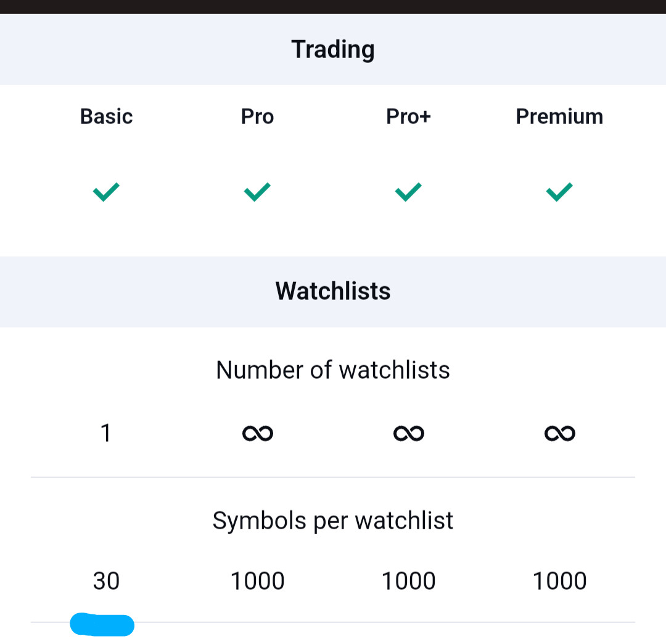Select the Basic plan column header

click(x=106, y=117)
